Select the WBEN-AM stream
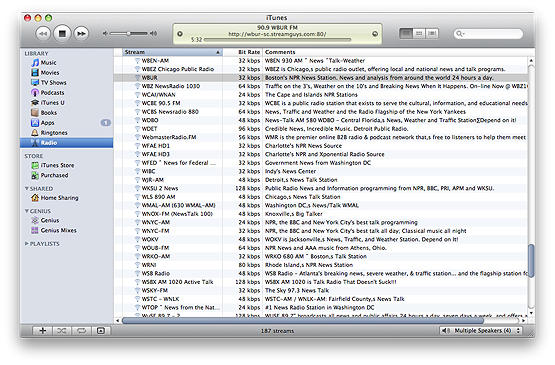Screen dimensions: 555x365 click(x=320, y=61)
